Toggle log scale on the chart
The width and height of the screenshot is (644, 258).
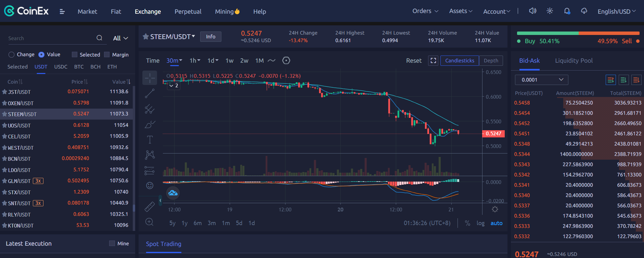point(480,223)
